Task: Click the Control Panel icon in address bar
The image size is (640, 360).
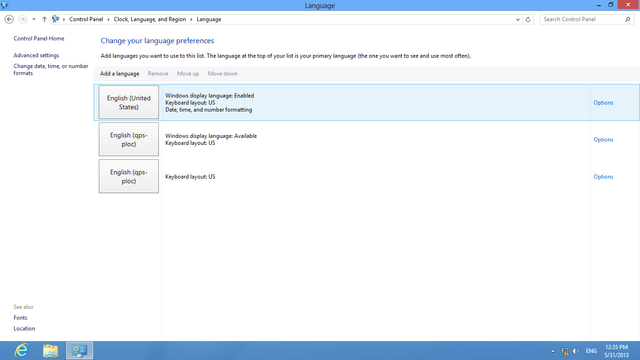Action: [x=56, y=19]
